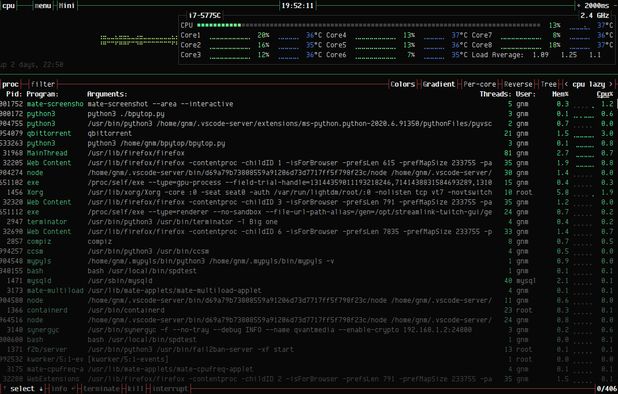
Task: Select the Xorg process row
Action: pos(307,192)
